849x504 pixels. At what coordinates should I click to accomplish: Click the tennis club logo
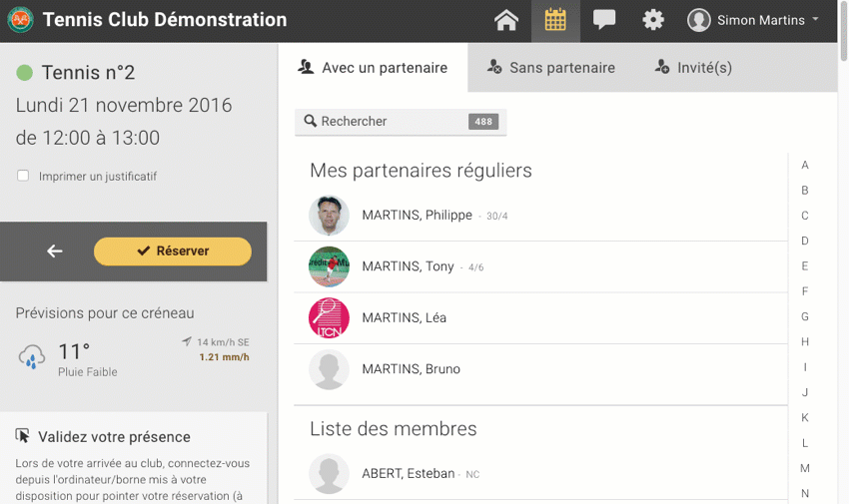pos(20,20)
